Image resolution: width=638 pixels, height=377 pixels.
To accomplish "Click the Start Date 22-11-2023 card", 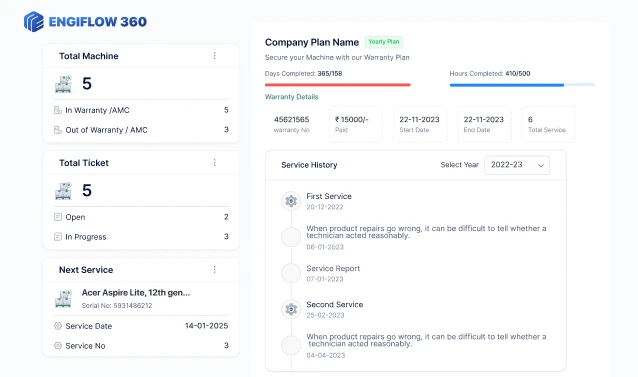I will 420,124.
